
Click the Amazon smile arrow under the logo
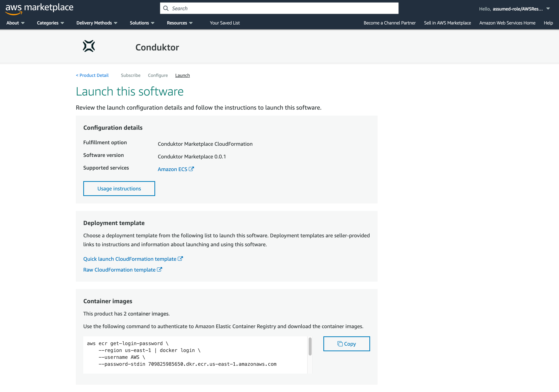(x=14, y=13)
